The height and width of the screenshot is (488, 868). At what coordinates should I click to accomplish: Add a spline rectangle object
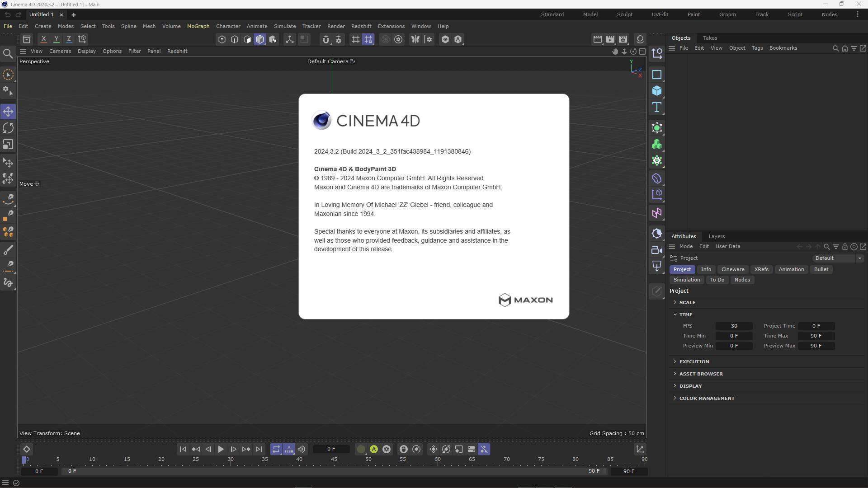point(657,75)
